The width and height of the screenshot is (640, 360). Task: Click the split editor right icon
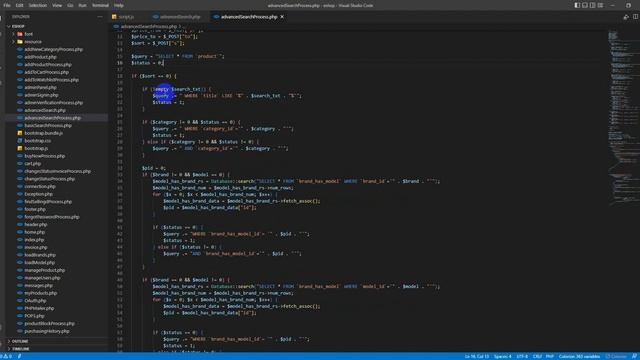[x=635, y=17]
